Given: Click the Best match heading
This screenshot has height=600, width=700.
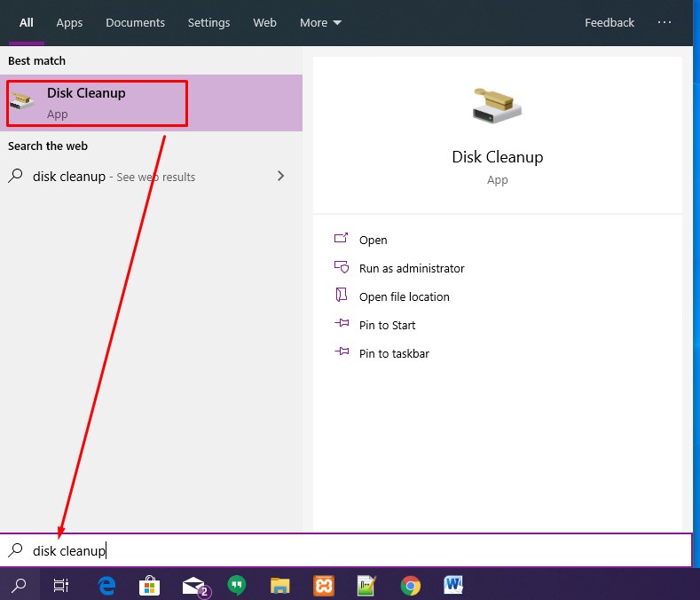Looking at the screenshot, I should point(36,60).
